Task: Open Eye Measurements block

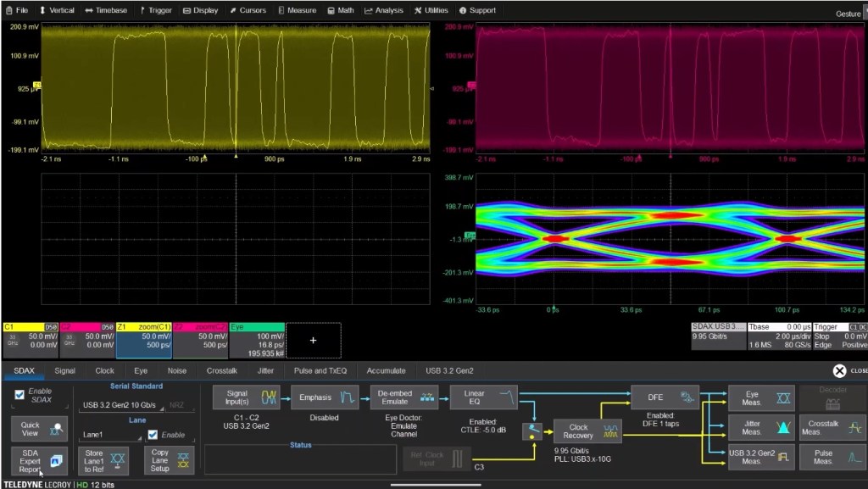Action: 760,397
